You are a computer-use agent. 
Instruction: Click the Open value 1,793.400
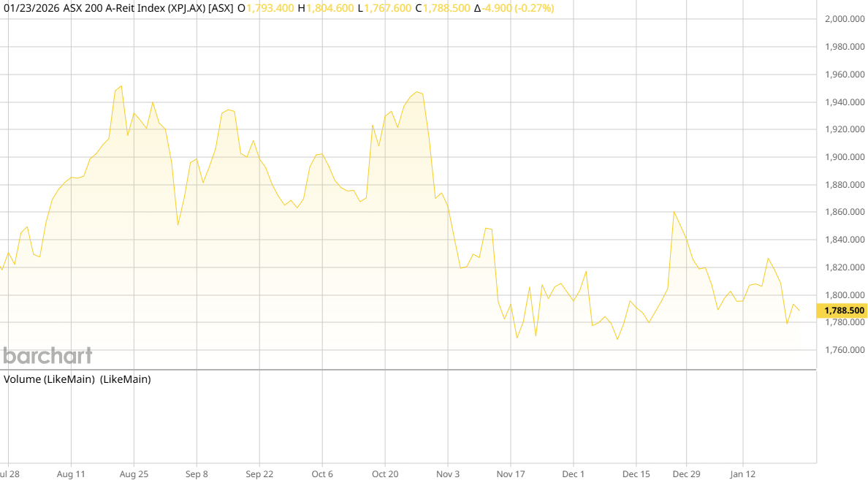coord(270,8)
